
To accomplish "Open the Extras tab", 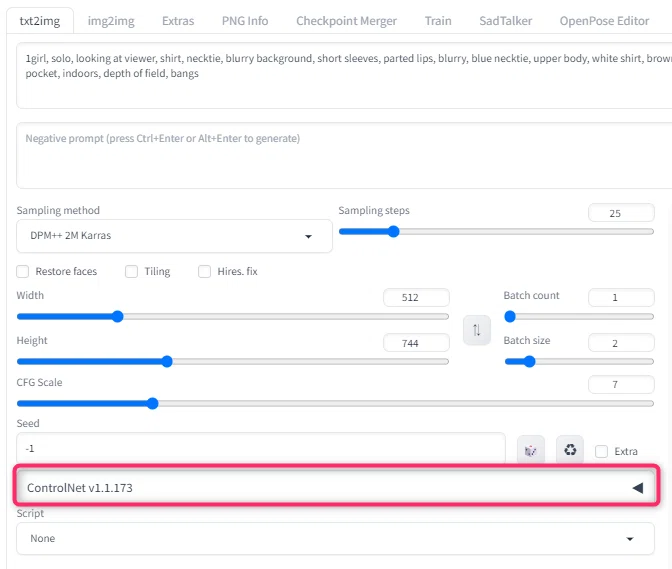I will pyautogui.click(x=178, y=21).
